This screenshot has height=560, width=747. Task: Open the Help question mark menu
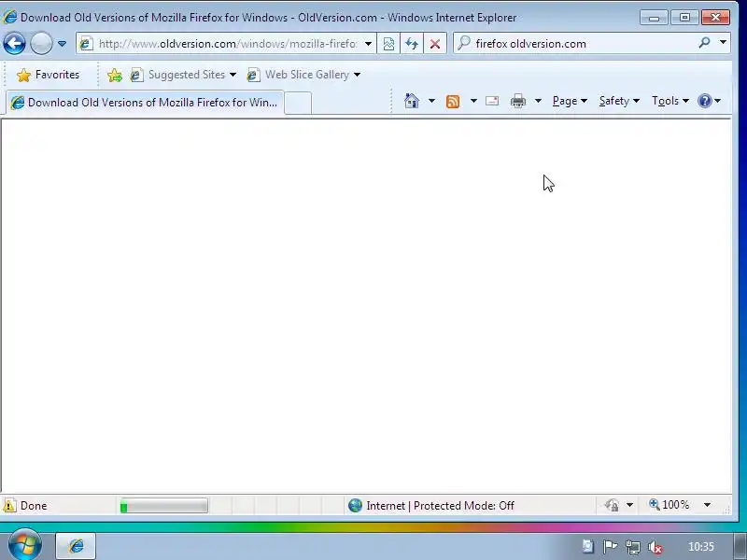coord(709,101)
